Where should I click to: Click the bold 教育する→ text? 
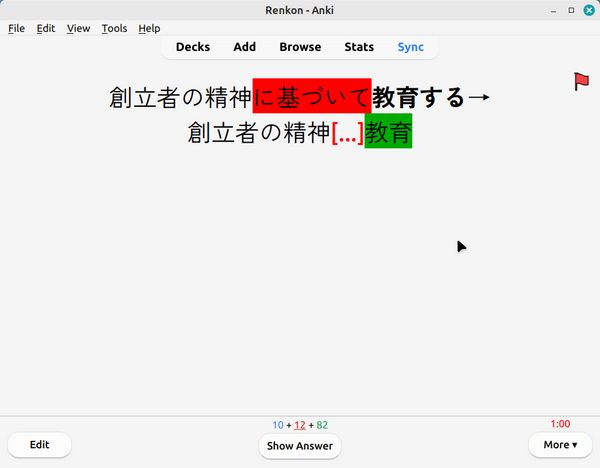click(x=431, y=97)
